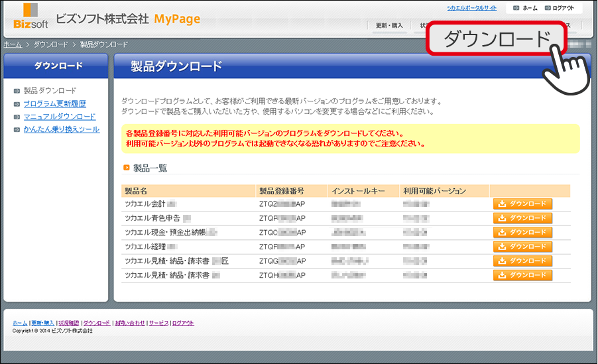Click the registration number starting with ZTQF
598x364 pixels.
pos(282,247)
